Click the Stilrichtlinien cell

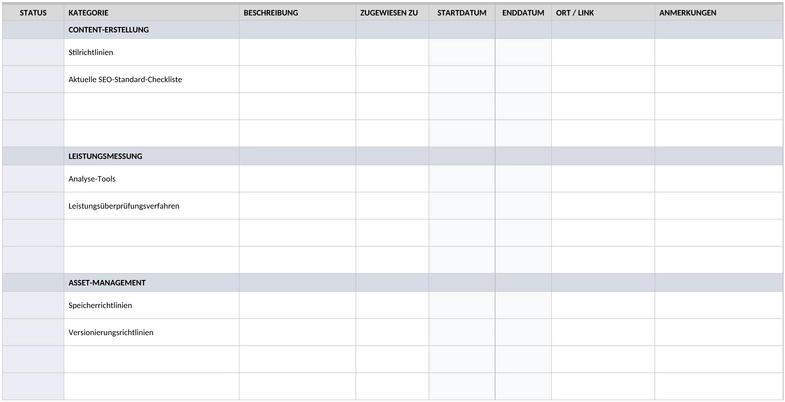152,52
